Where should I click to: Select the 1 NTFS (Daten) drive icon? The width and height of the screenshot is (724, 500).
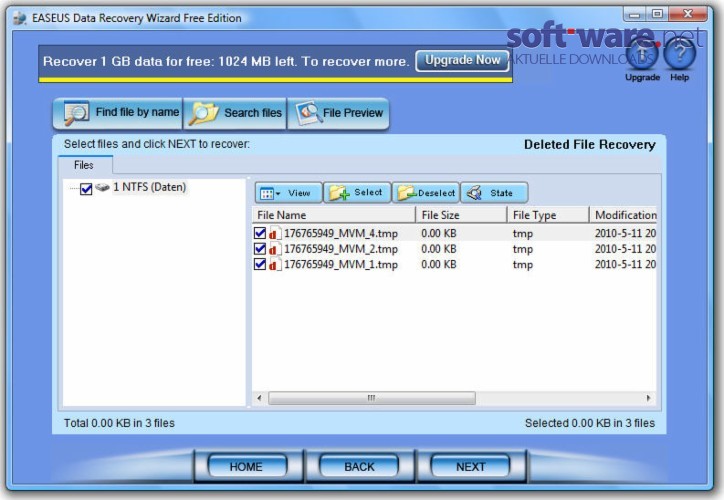tap(102, 187)
